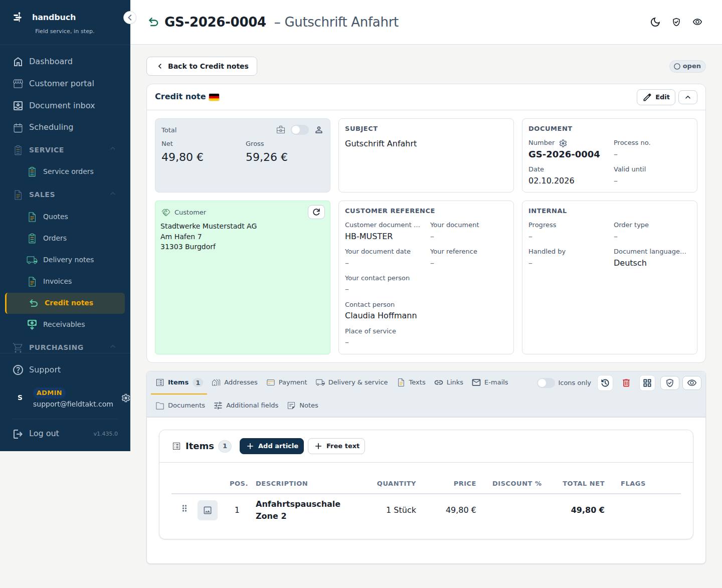Viewport: 722px width, 588px height.
Task: Edit the credit note
Action: pos(656,97)
